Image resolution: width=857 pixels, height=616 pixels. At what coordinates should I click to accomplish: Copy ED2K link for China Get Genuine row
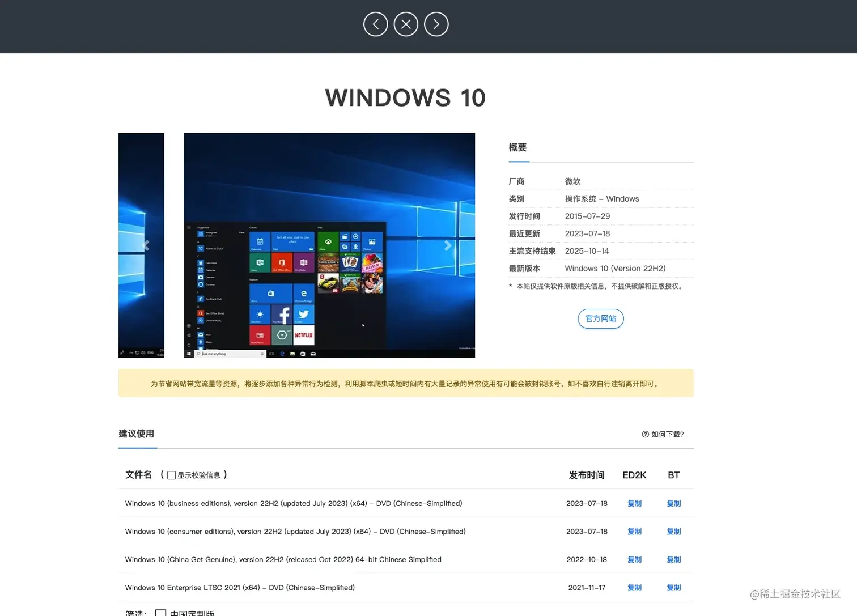pyautogui.click(x=634, y=559)
